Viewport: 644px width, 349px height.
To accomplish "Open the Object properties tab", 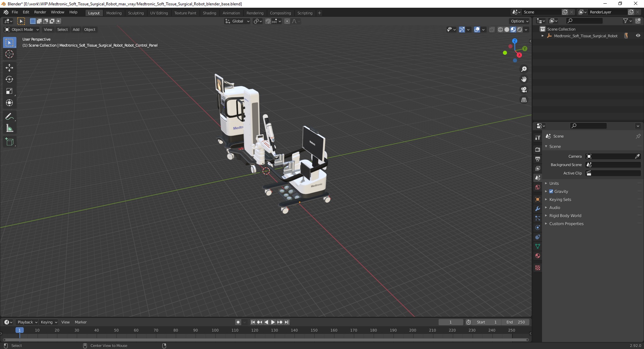I will point(538,199).
